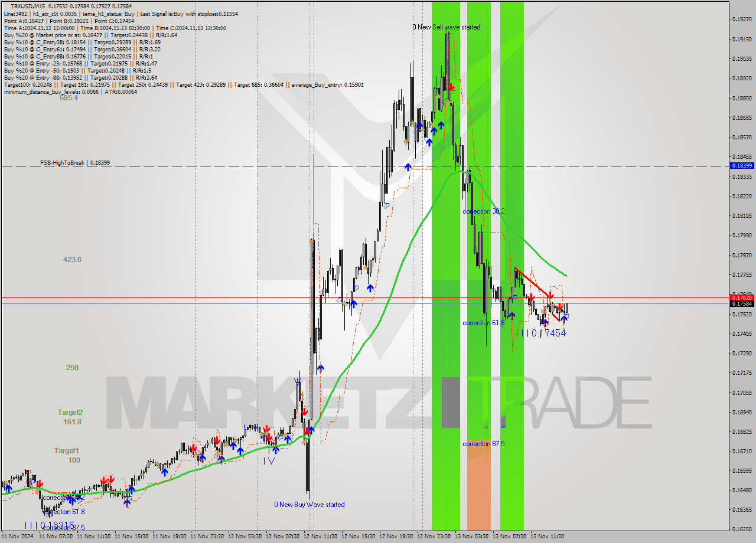This screenshot has width=756, height=543.
Task: Click the '0 New Buy Wave started' annotation
Action: pos(309,505)
